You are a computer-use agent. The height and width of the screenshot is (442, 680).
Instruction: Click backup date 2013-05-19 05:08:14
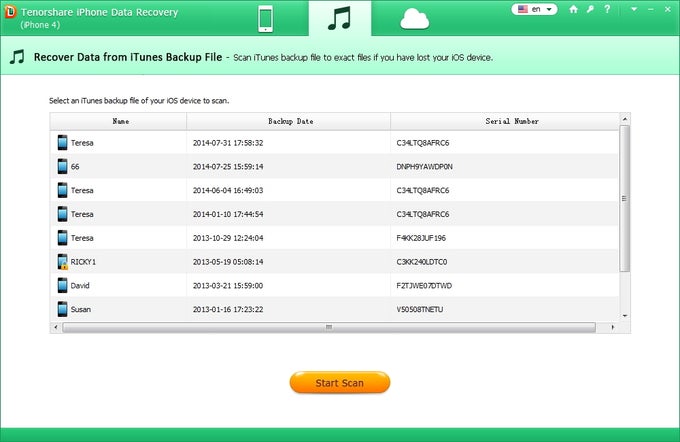click(228, 262)
